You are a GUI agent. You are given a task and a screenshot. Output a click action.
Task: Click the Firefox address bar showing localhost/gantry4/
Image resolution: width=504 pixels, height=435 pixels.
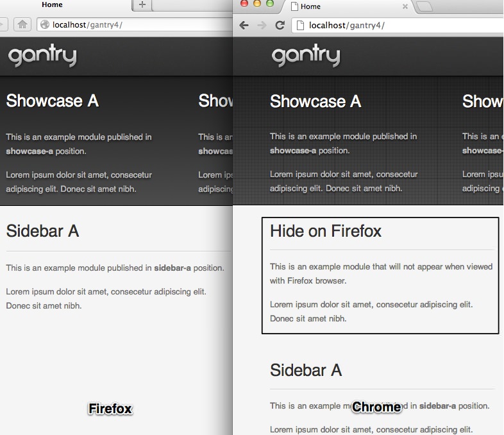pyautogui.click(x=128, y=25)
